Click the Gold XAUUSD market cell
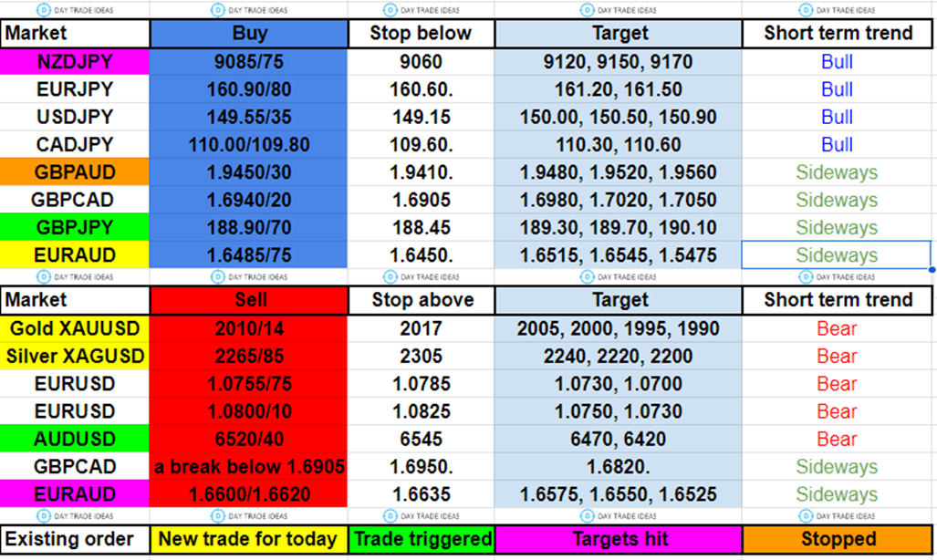The image size is (937, 560). tap(75, 329)
